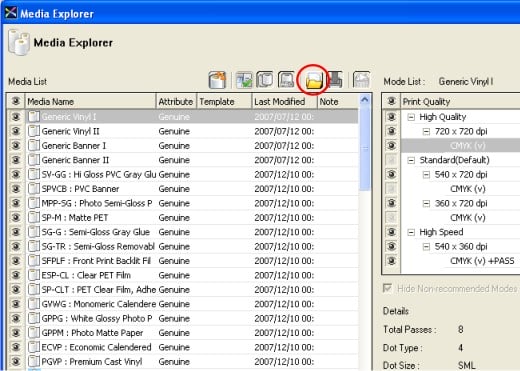
Task: Click the eye column header in Media List
Action: [16, 101]
